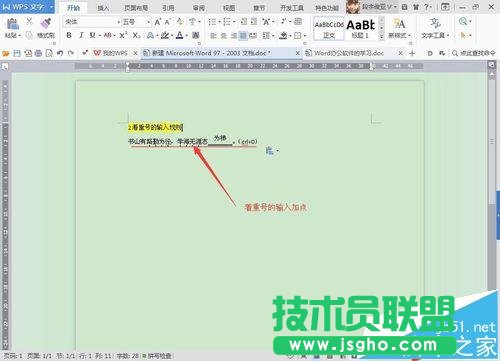
Task: Increase indent icon in paragraph group
Action: [254, 22]
